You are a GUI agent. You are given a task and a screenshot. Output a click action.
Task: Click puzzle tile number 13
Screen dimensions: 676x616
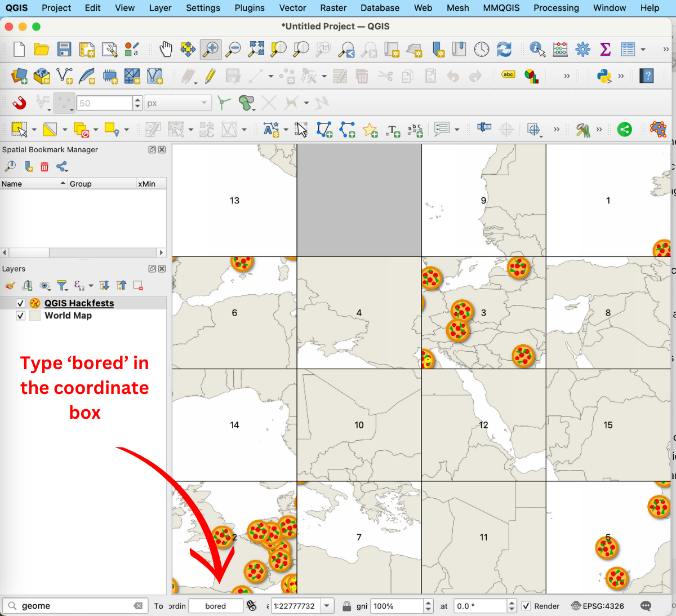pyautogui.click(x=234, y=201)
